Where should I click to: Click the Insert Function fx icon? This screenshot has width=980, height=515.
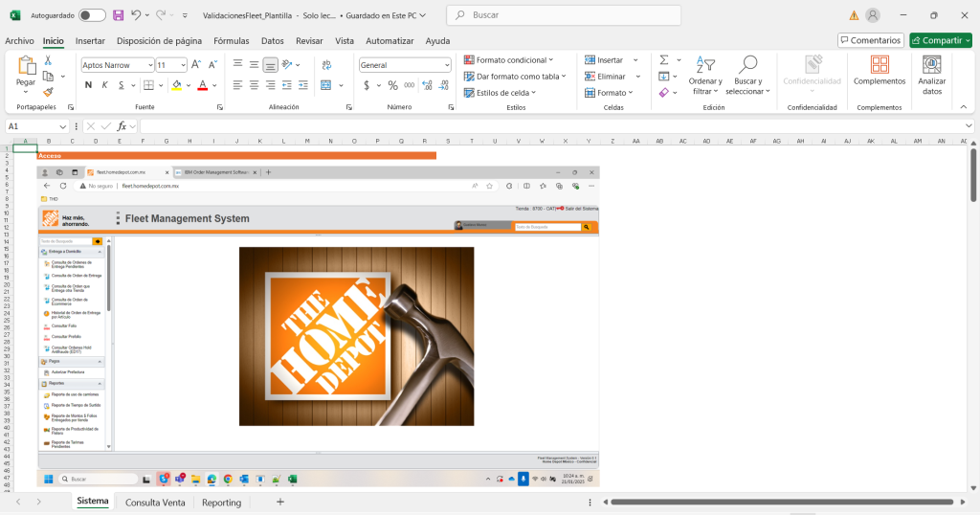(x=122, y=126)
